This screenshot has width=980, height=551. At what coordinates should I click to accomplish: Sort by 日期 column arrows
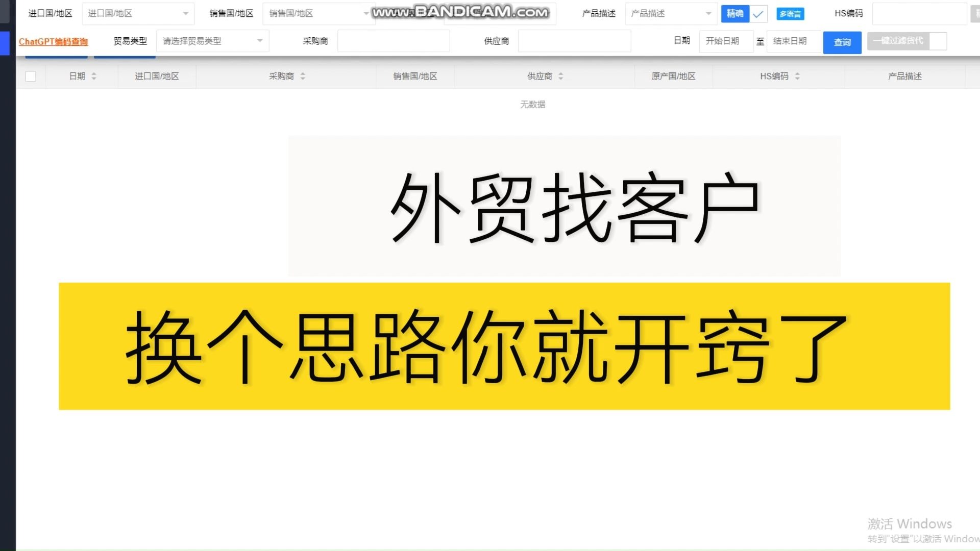94,77
